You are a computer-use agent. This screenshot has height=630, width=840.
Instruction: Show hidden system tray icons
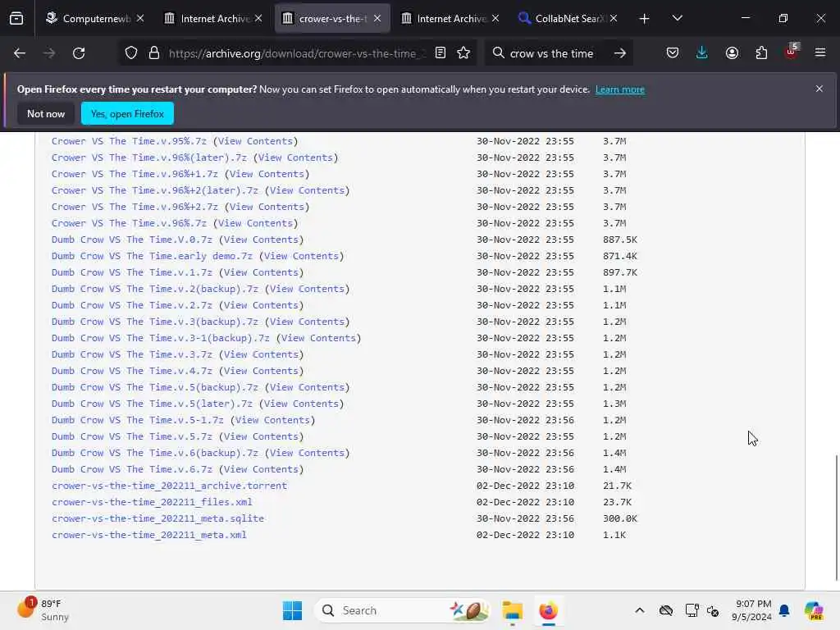640,610
